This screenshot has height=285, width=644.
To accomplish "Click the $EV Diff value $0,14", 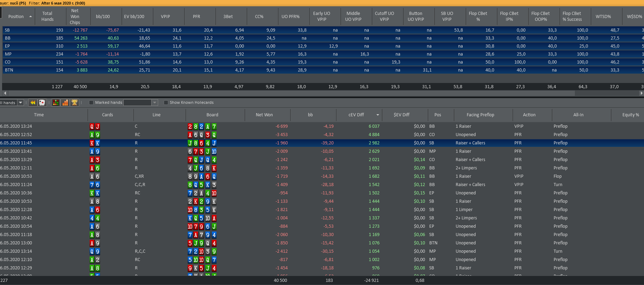I will [419, 160].
